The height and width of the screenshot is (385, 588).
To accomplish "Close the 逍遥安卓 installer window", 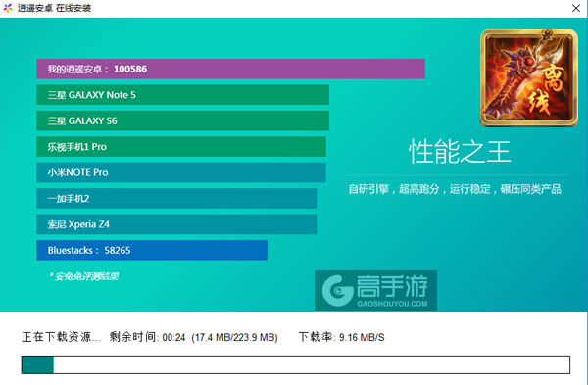I will click(576, 8).
